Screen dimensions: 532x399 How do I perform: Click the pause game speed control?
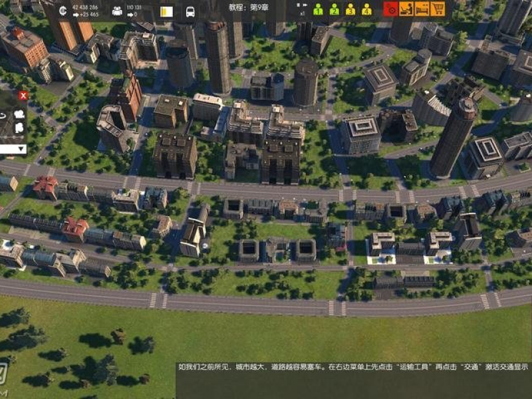coord(298,5)
